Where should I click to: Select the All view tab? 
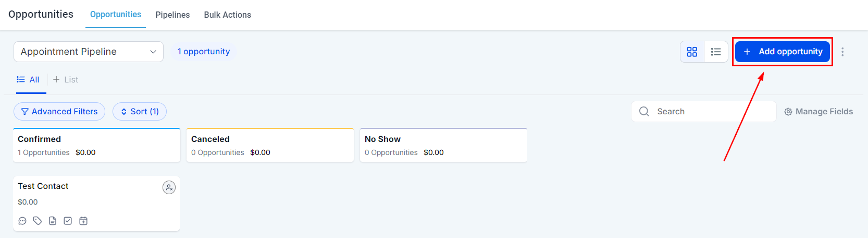[29, 80]
